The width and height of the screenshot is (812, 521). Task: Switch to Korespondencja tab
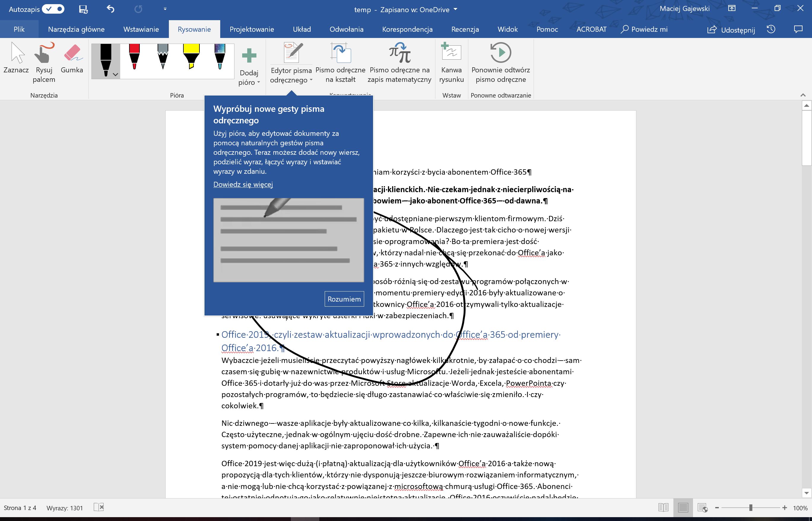coord(407,29)
